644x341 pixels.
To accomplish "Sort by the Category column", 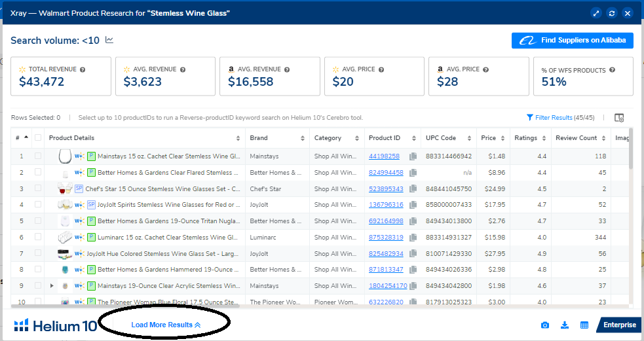I will coord(357,138).
